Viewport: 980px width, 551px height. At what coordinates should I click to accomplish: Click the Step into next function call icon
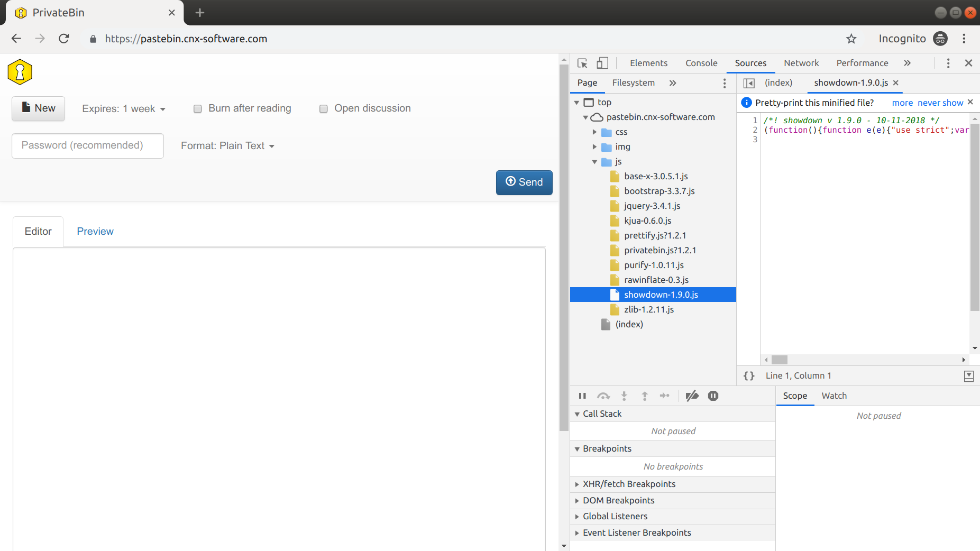click(624, 396)
